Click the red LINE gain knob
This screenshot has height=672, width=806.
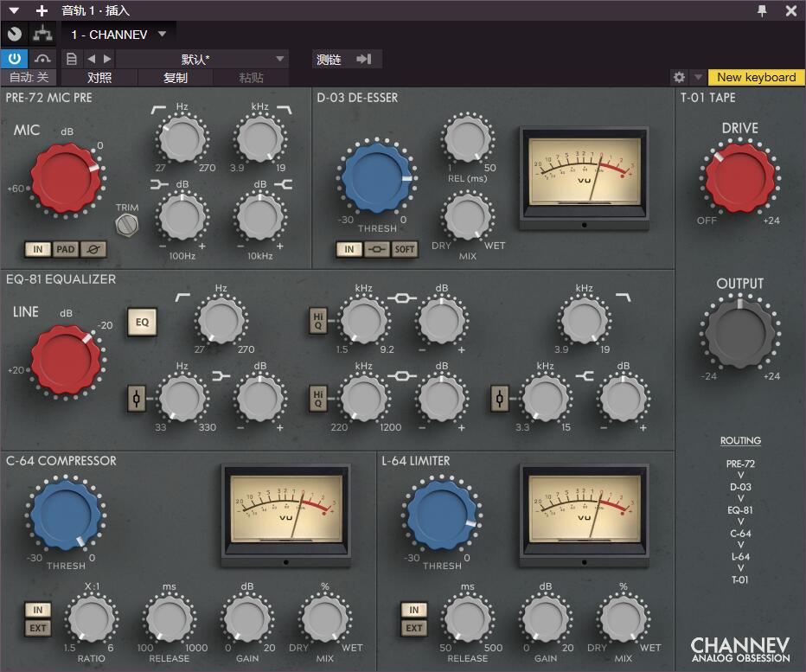65,360
